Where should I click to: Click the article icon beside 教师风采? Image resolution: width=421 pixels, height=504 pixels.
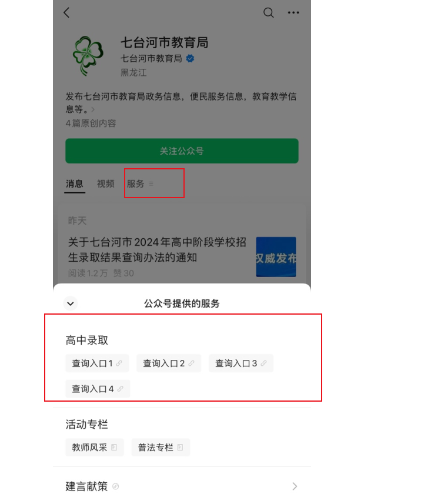pos(114,448)
